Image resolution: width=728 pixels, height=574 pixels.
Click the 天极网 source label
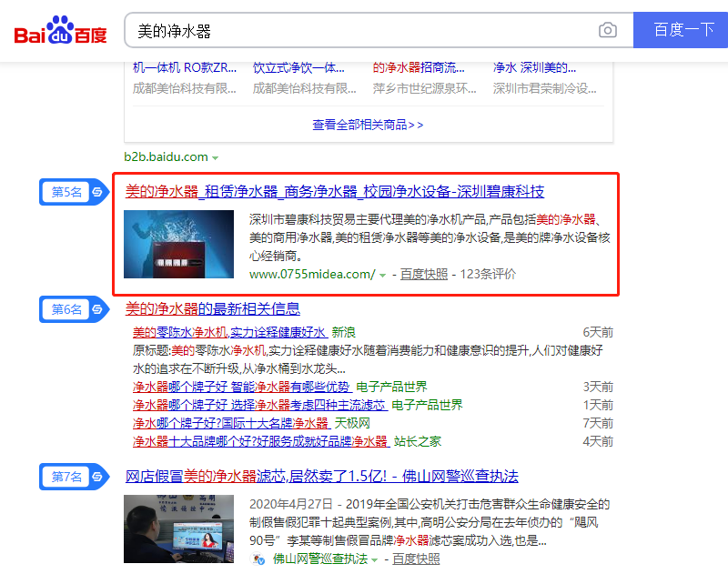click(x=352, y=423)
